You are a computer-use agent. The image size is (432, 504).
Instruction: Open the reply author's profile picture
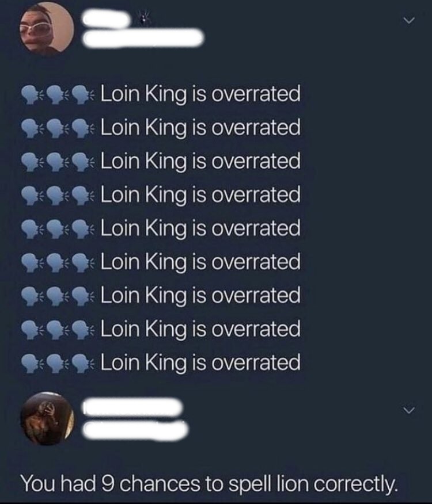pyautogui.click(x=47, y=418)
